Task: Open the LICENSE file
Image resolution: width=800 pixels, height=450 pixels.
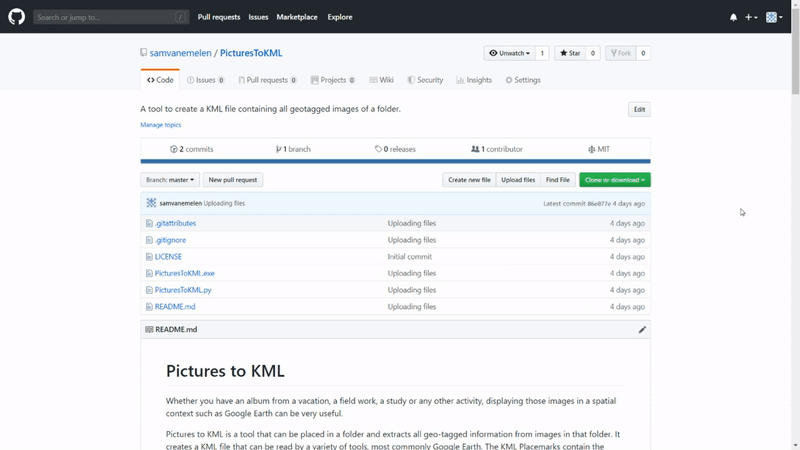Action: (168, 257)
